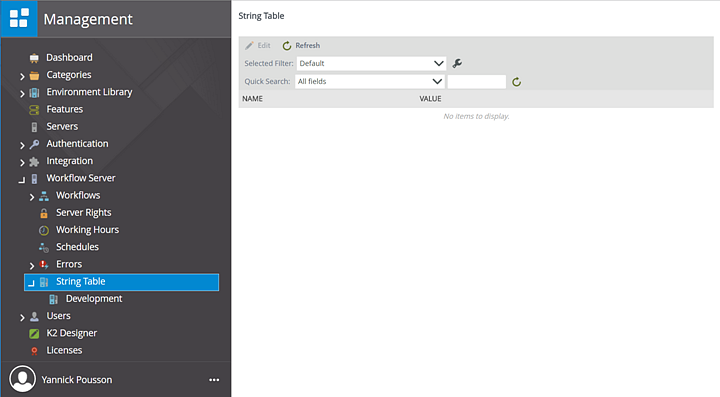720x397 pixels.
Task: Open the Quick Search fields dropdown
Action: click(x=370, y=81)
